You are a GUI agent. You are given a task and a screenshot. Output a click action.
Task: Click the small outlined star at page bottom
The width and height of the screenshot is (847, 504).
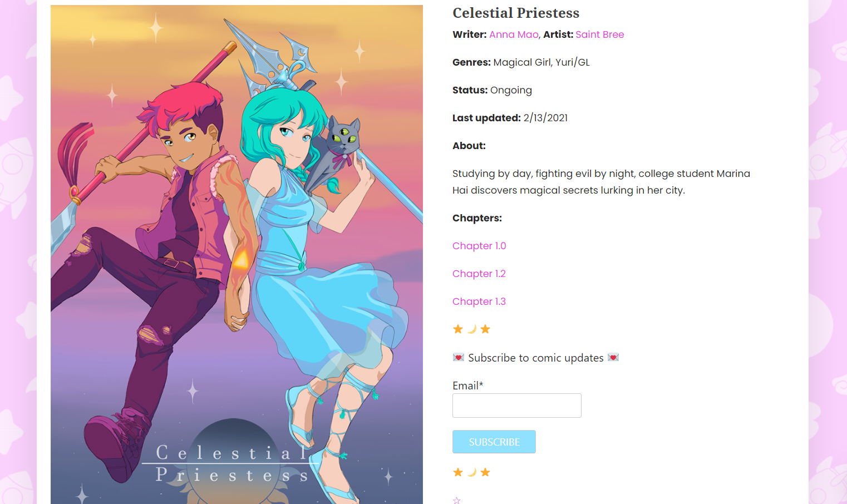457,500
